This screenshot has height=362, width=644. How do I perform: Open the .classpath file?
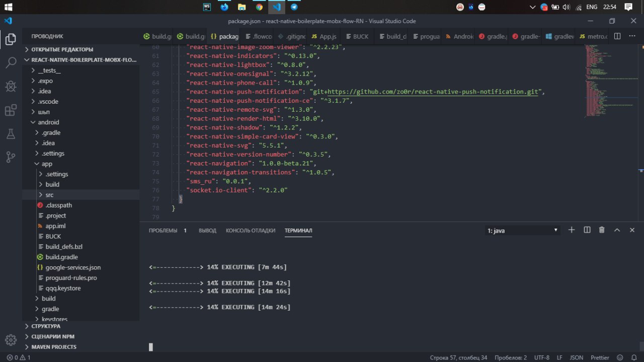pos(80,205)
